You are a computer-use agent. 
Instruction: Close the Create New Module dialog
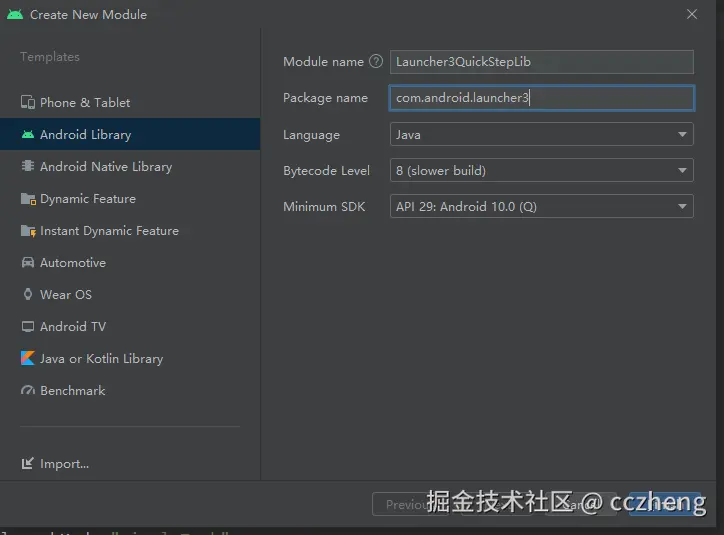692,14
